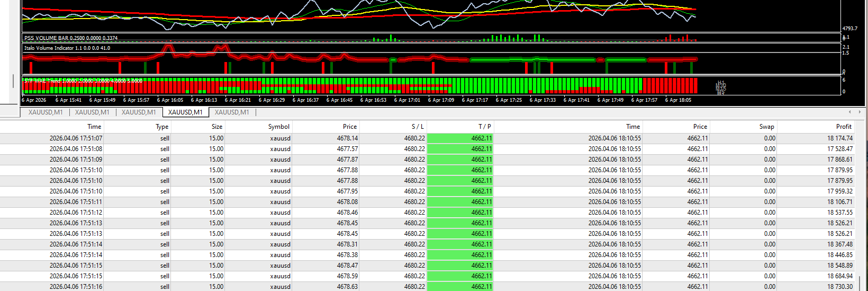Sort trades by the Symbol column header
868x291 pixels.
[x=278, y=127]
